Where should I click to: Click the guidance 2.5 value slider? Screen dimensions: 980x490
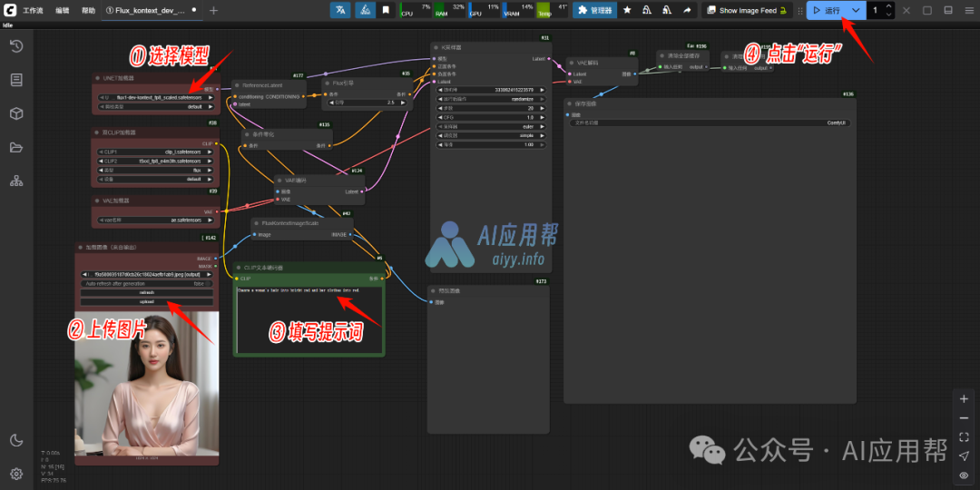pyautogui.click(x=367, y=103)
